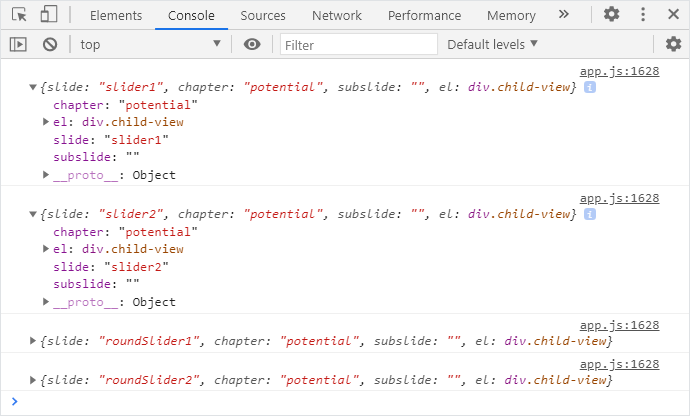Viewport: 690px width, 416px height.
Task: Open app.js:1628 link for roundSlider2
Action: pyautogui.click(x=619, y=364)
